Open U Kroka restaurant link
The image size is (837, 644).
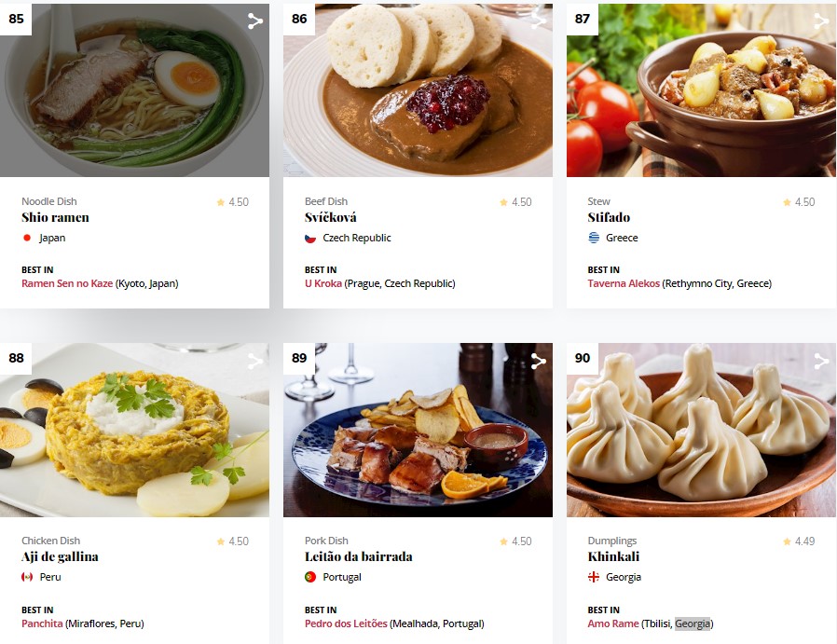tap(322, 283)
